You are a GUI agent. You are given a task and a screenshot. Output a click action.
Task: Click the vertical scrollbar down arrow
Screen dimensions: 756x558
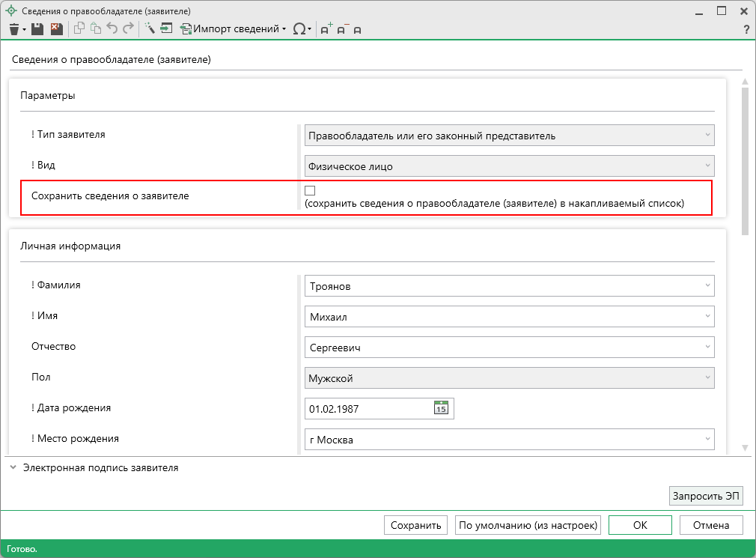745,448
